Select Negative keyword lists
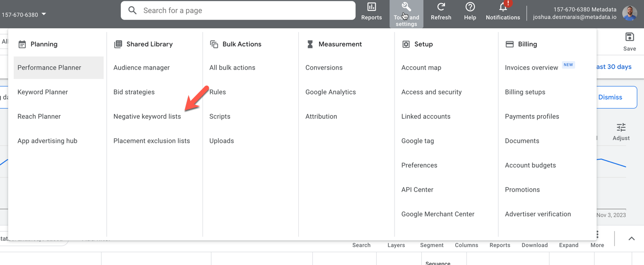Screen dimensions: 644x265 click(147, 117)
